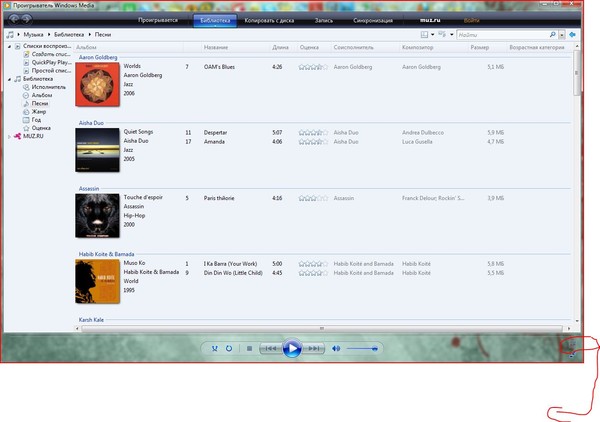Image resolution: width=600 pixels, height=422 pixels.
Task: Click the music note icon in breadcrumb
Action: pos(10,34)
